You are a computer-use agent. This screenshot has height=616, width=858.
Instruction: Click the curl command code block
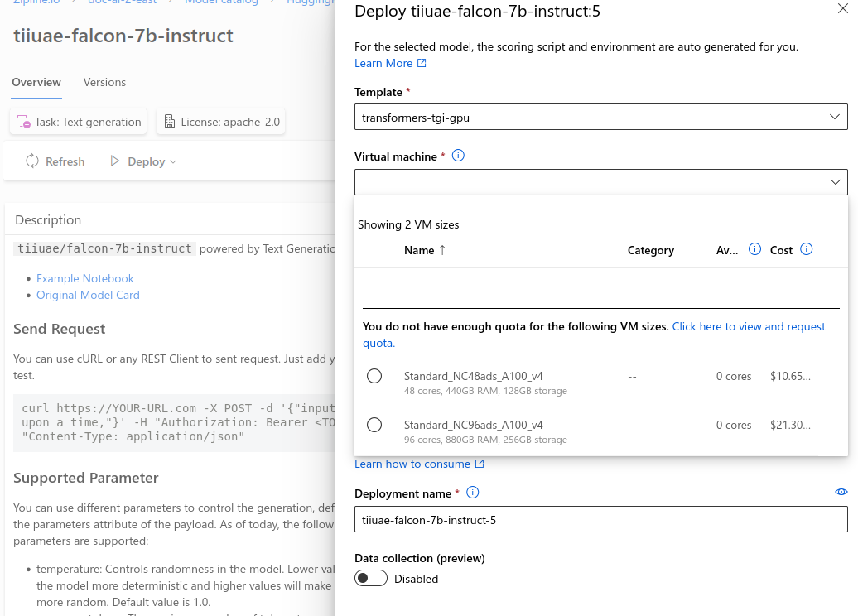point(174,422)
